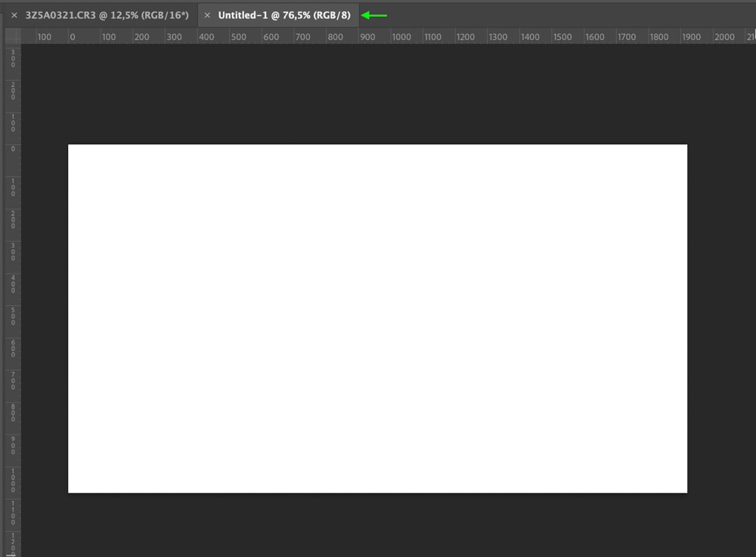Click the 500 mark on the horizontal ruler
Viewport: 756px width, 557px height.
(238, 37)
